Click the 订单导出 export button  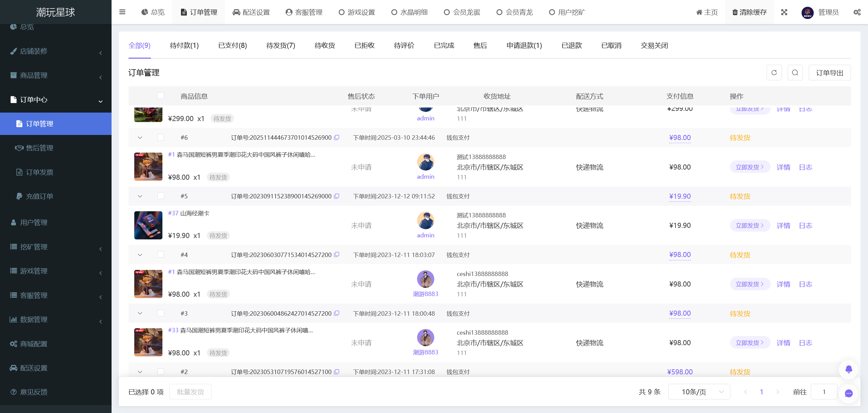coord(829,72)
